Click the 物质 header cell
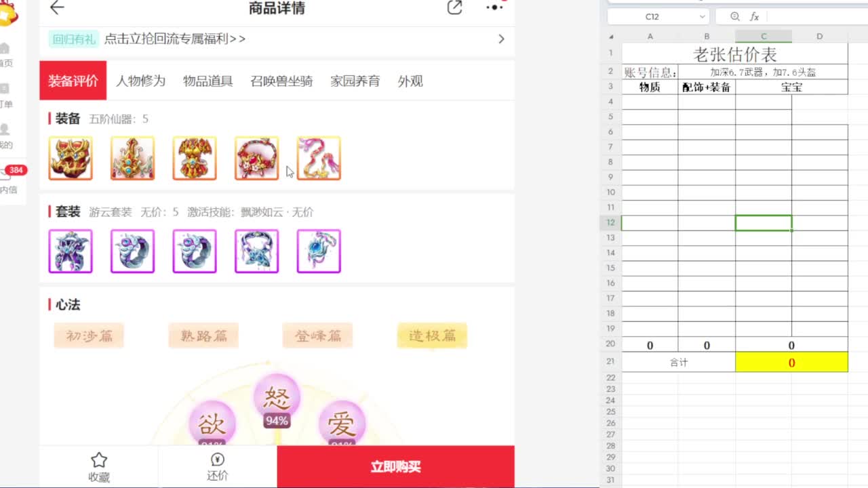 pyautogui.click(x=650, y=87)
